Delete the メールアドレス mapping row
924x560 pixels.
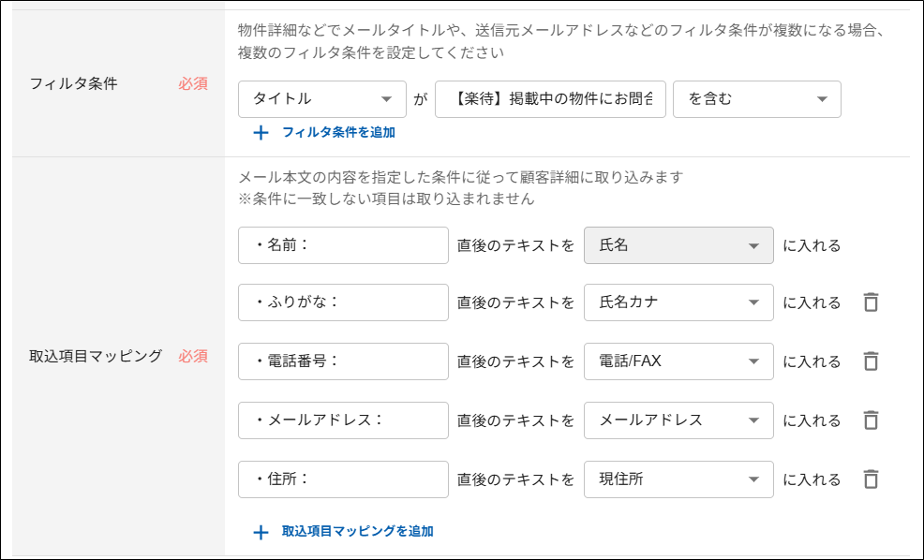pos(871,420)
